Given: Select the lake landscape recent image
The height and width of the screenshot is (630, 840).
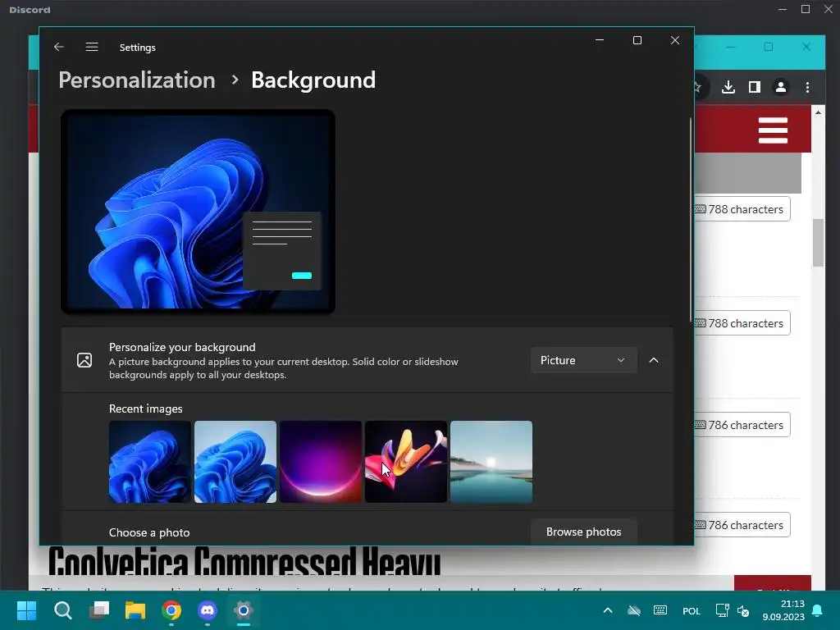Looking at the screenshot, I should tap(491, 462).
